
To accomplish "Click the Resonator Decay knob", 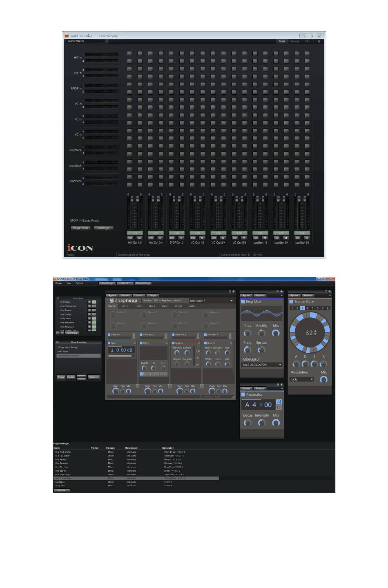I will 247,423.
